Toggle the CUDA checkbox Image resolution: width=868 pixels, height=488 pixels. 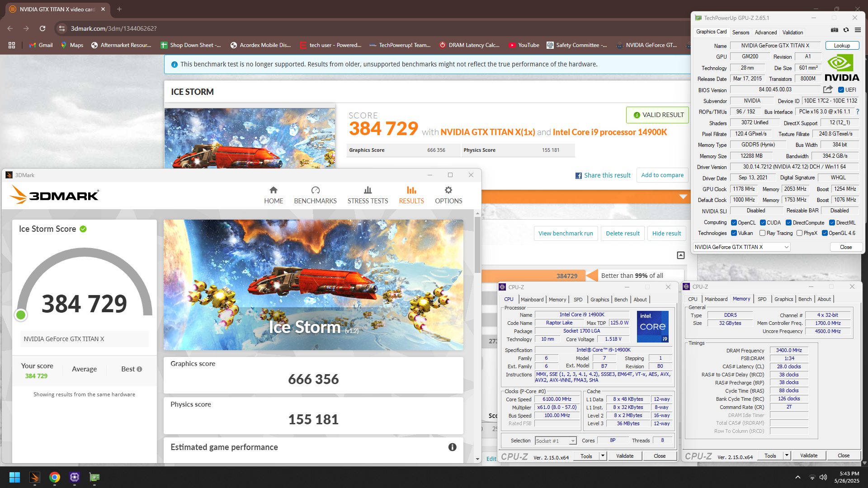point(763,223)
